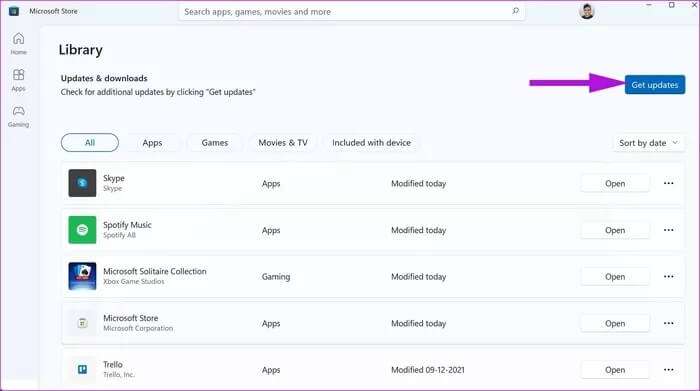Expand the Sort by date dropdown
The image size is (700, 391).
[649, 143]
